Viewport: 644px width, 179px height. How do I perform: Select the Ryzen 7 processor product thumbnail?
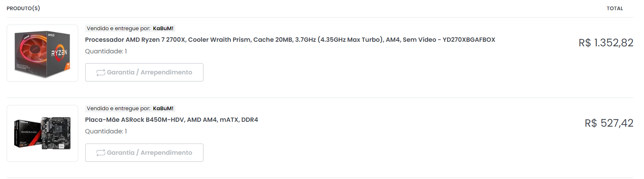[42, 53]
